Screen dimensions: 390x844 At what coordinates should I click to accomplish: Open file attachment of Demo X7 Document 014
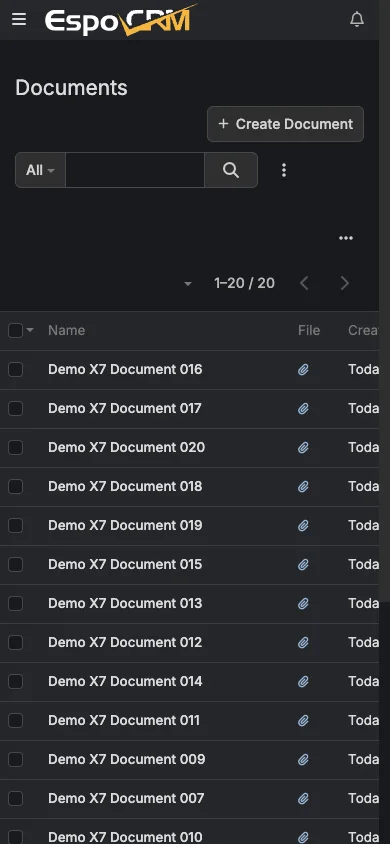click(x=303, y=681)
